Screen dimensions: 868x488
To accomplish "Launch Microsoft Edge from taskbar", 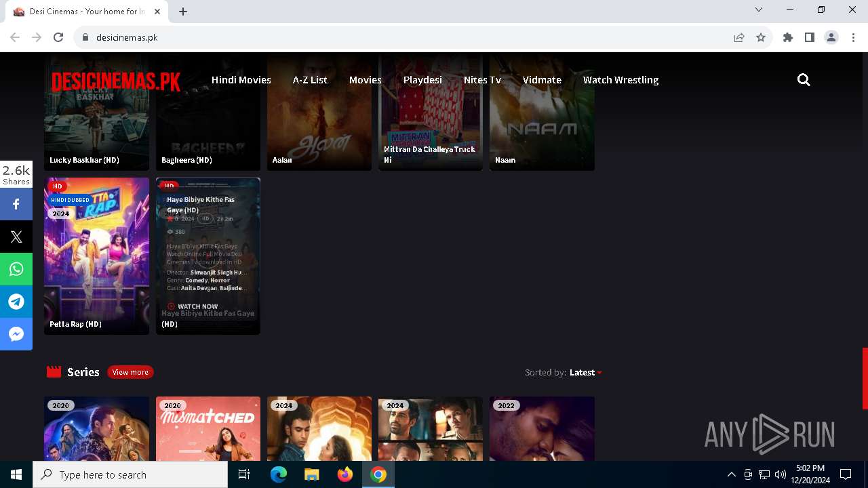I will click(279, 474).
